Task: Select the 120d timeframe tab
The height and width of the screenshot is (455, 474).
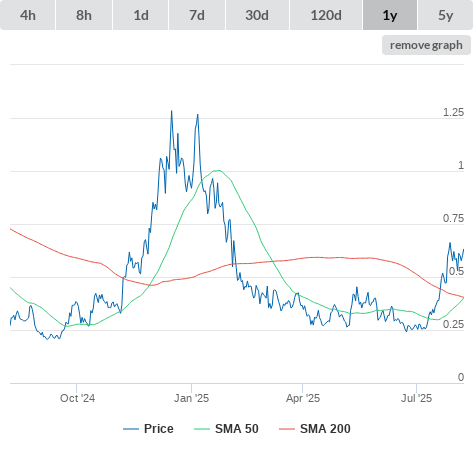Action: [x=326, y=15]
